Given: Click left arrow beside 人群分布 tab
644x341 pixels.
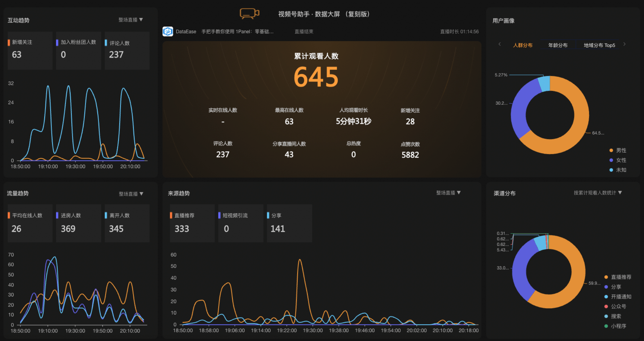Looking at the screenshot, I should tap(500, 44).
